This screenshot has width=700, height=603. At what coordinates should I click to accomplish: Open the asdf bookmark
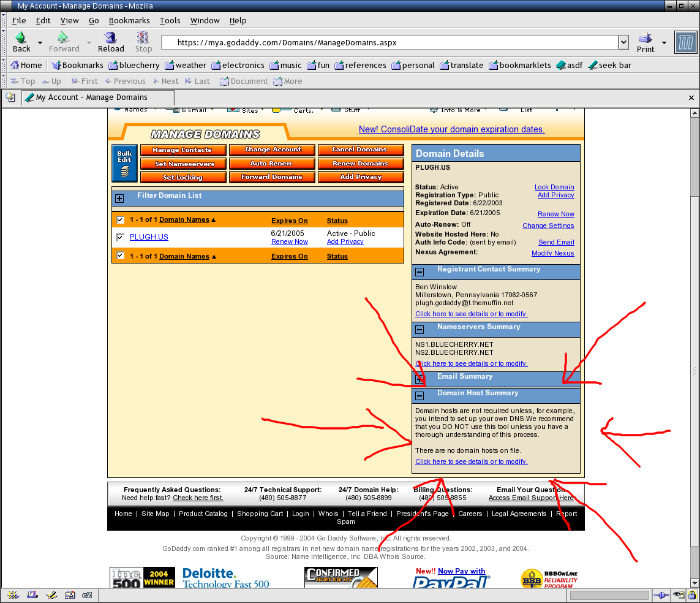click(569, 65)
